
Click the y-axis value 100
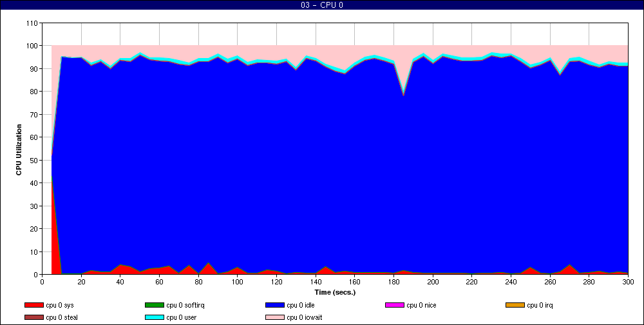coord(32,46)
